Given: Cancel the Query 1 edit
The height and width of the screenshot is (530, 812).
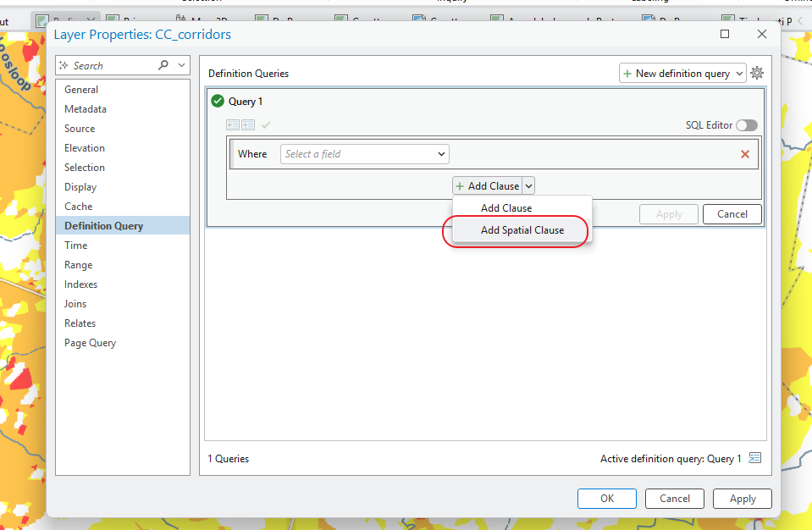Looking at the screenshot, I should coord(732,213).
